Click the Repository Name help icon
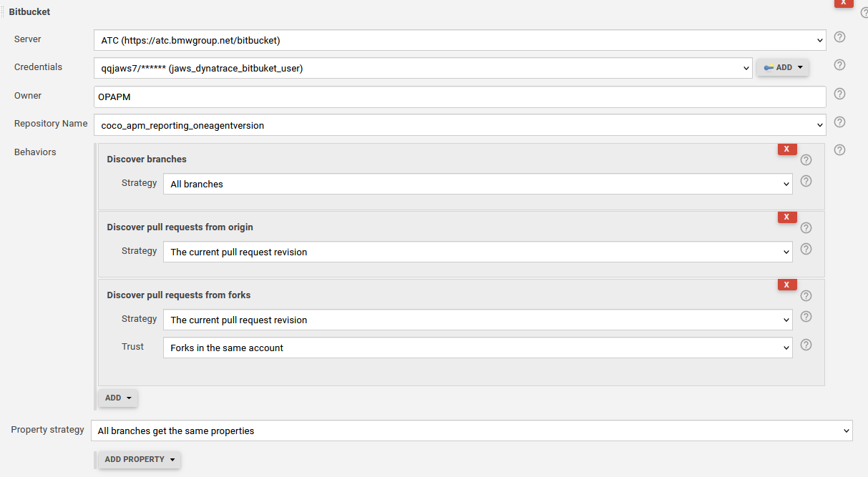 pyautogui.click(x=839, y=122)
